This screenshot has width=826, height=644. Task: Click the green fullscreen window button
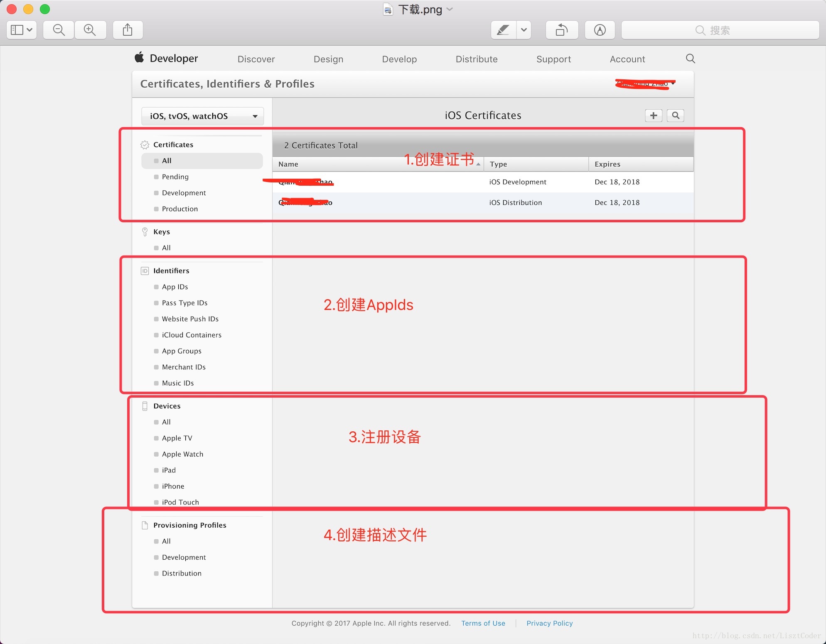(x=45, y=9)
